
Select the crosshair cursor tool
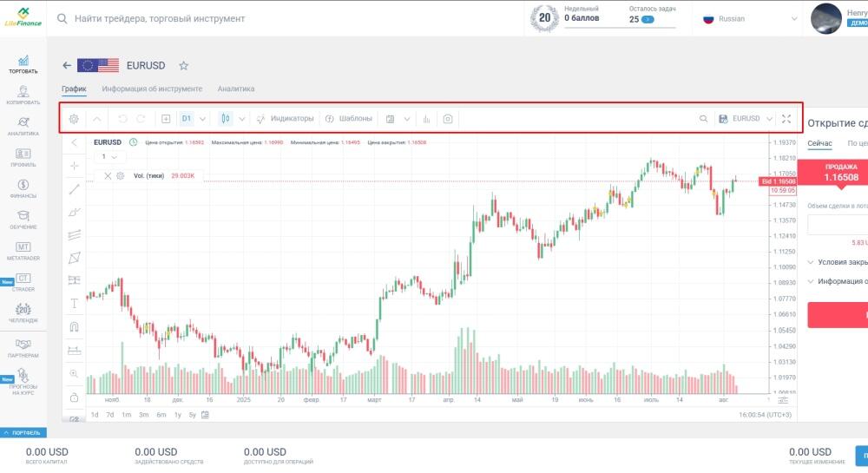pos(74,166)
